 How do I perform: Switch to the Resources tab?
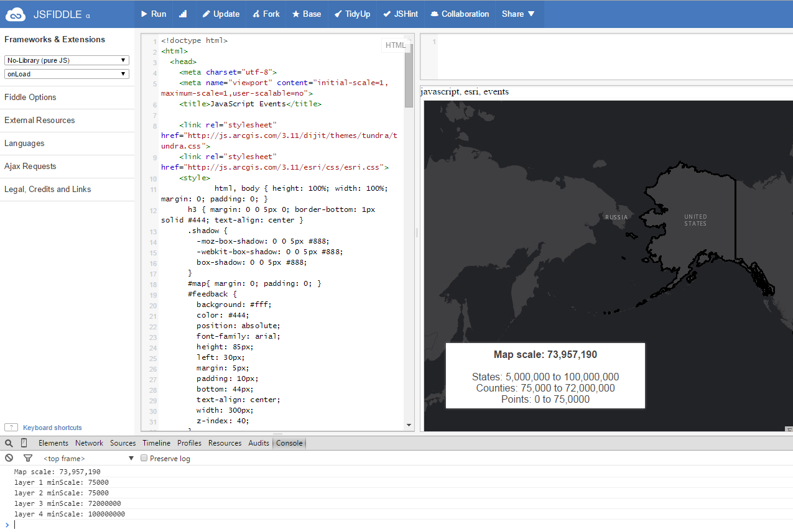pyautogui.click(x=225, y=443)
